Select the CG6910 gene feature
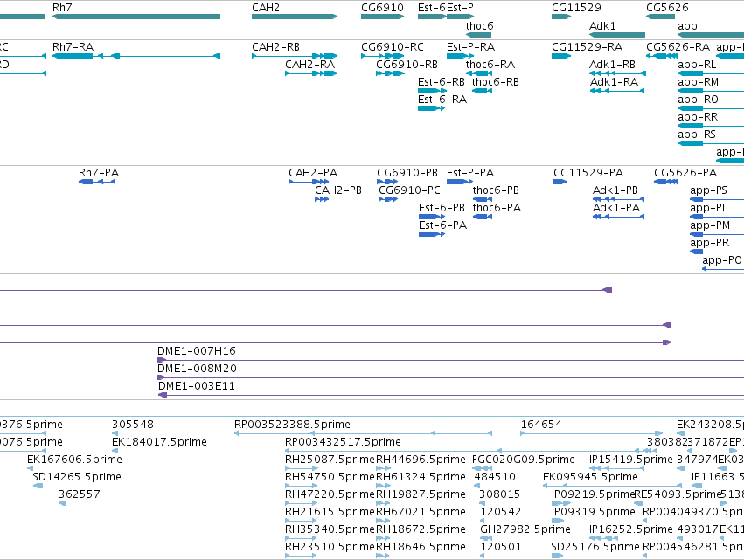The width and height of the screenshot is (744, 560). point(382,17)
